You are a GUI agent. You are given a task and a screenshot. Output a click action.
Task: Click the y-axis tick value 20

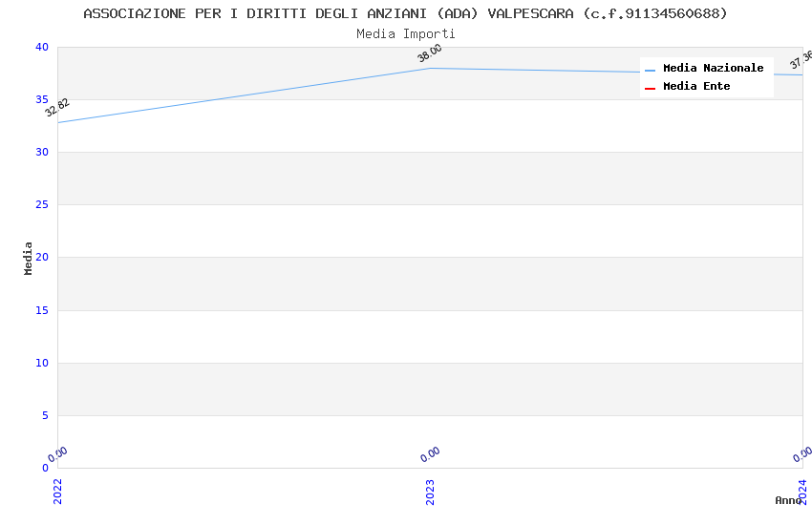[42, 257]
